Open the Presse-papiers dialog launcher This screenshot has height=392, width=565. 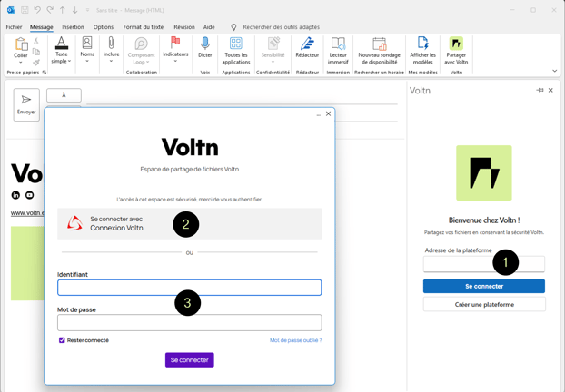coord(45,73)
